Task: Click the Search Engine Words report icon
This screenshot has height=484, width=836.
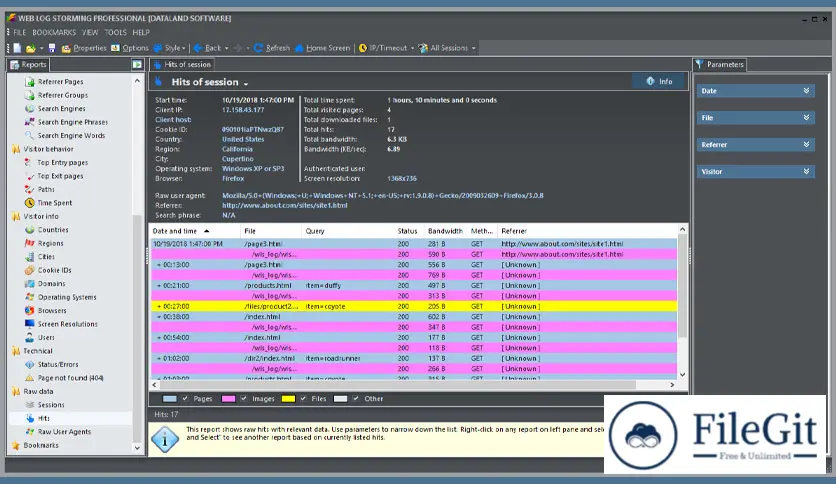Action: pyautogui.click(x=30, y=135)
